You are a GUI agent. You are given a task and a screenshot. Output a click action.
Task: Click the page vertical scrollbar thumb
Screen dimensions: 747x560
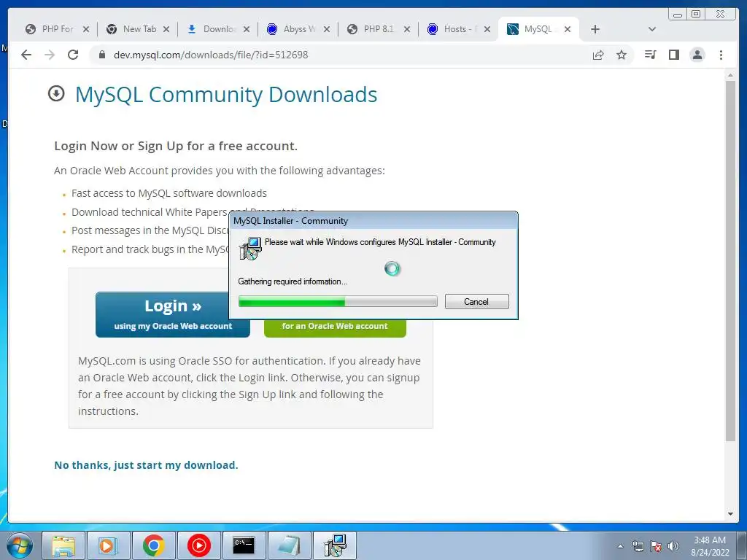click(x=730, y=261)
